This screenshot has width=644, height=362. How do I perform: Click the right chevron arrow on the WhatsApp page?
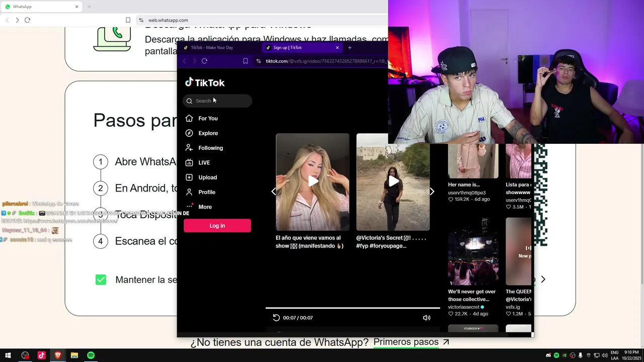click(543, 279)
